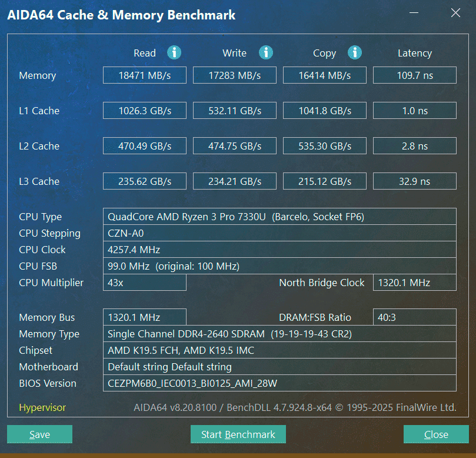Click the Save button
The image size is (476, 458).
tap(40, 434)
